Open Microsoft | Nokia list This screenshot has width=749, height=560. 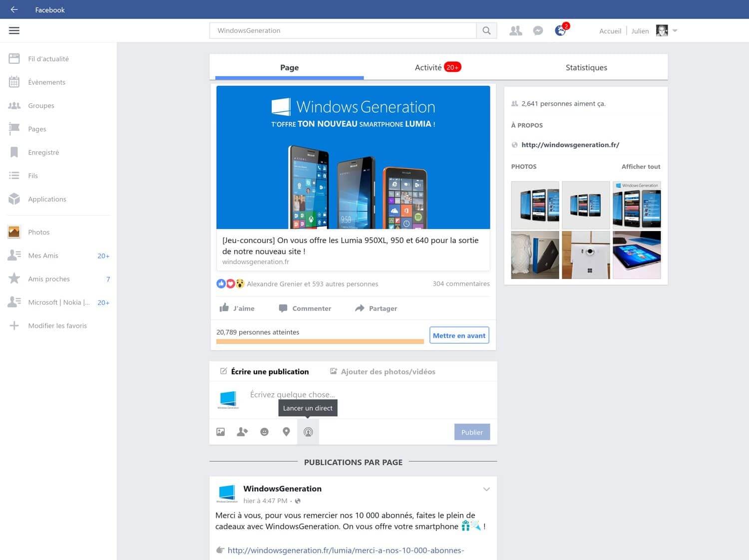[58, 302]
